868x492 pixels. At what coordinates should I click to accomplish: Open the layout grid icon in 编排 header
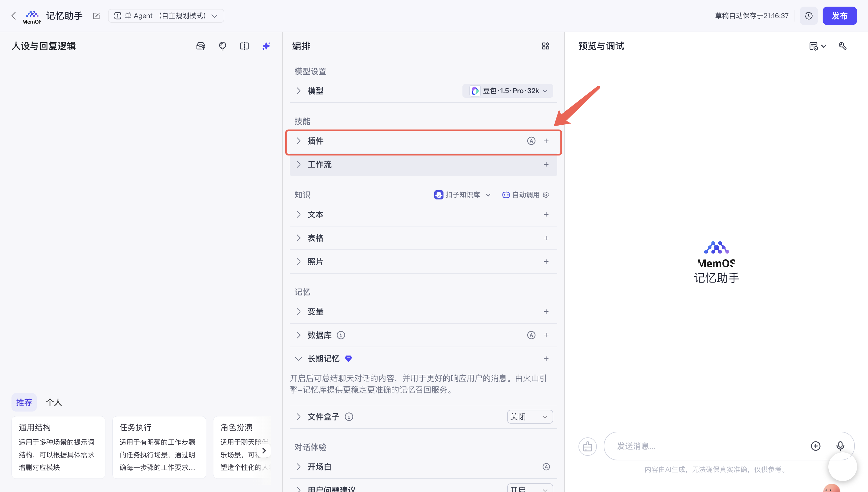pyautogui.click(x=546, y=46)
